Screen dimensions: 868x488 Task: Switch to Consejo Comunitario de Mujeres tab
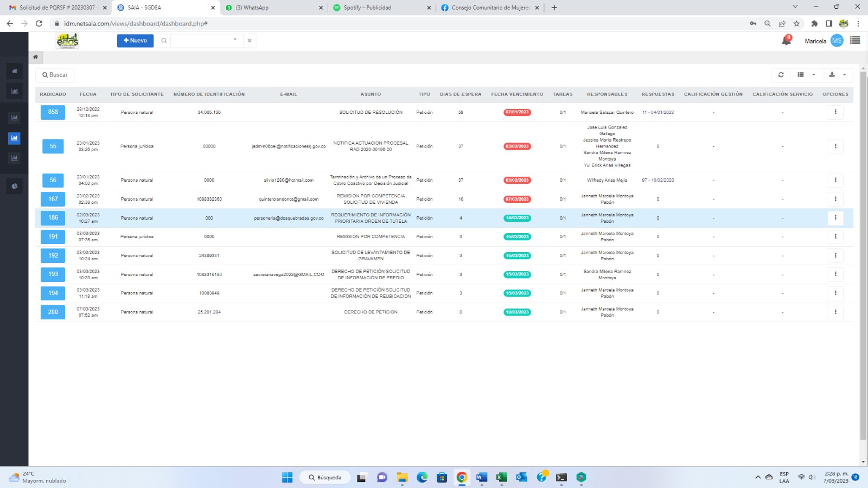point(489,8)
